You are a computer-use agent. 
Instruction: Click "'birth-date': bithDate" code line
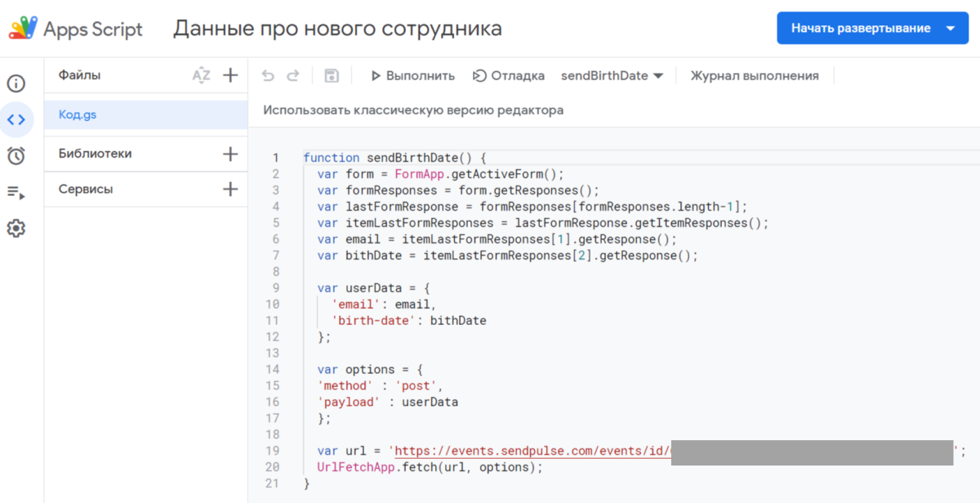(x=409, y=321)
